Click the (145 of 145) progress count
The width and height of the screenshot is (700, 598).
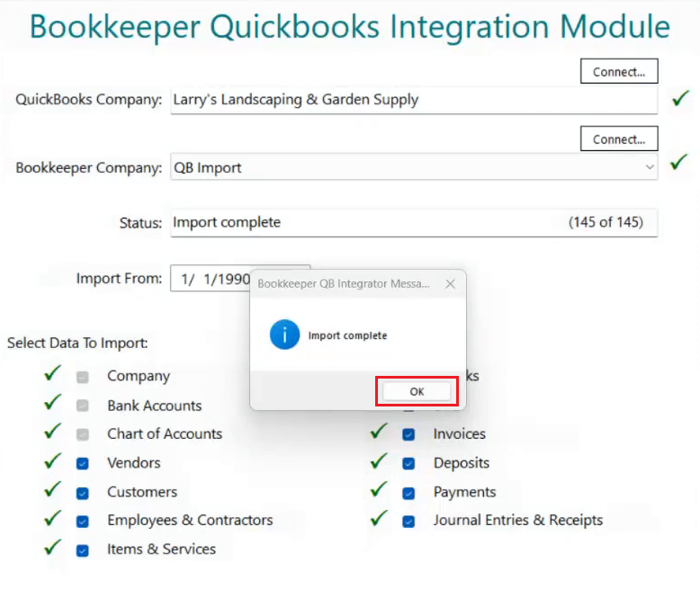pyautogui.click(x=606, y=222)
